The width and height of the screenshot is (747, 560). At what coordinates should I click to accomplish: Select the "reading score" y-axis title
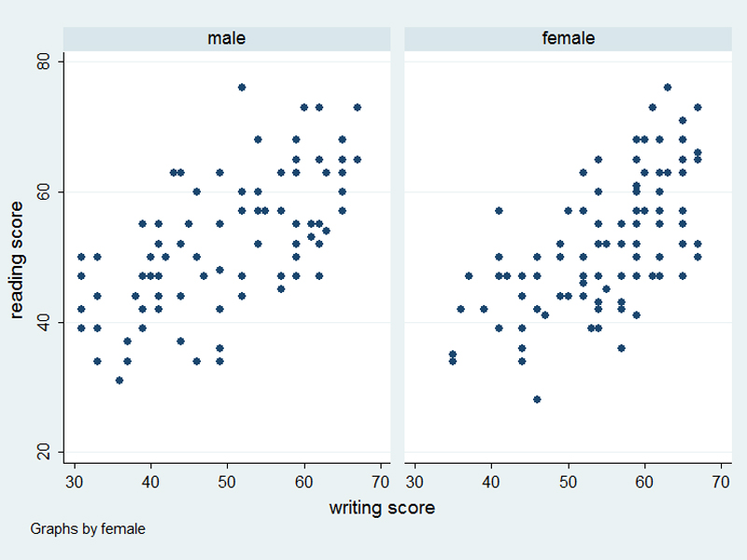(x=18, y=258)
